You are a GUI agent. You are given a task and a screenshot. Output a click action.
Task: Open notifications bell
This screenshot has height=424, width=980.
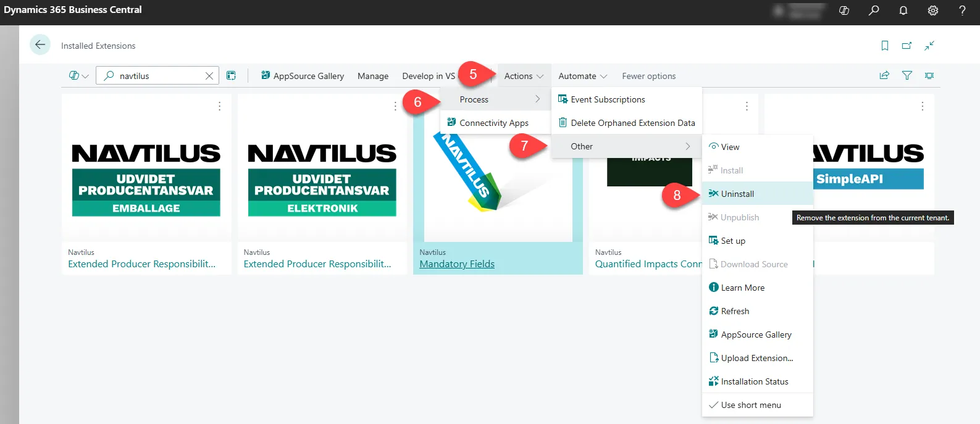pyautogui.click(x=903, y=10)
